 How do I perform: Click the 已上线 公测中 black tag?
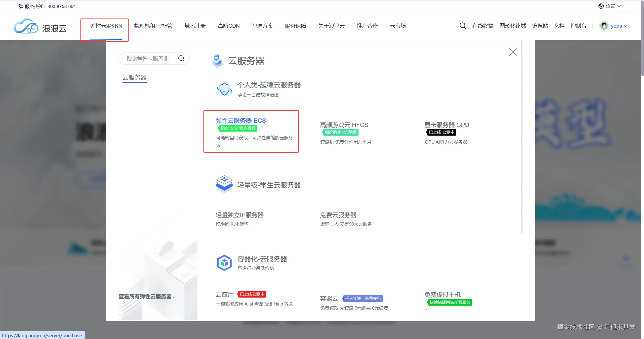(441, 132)
